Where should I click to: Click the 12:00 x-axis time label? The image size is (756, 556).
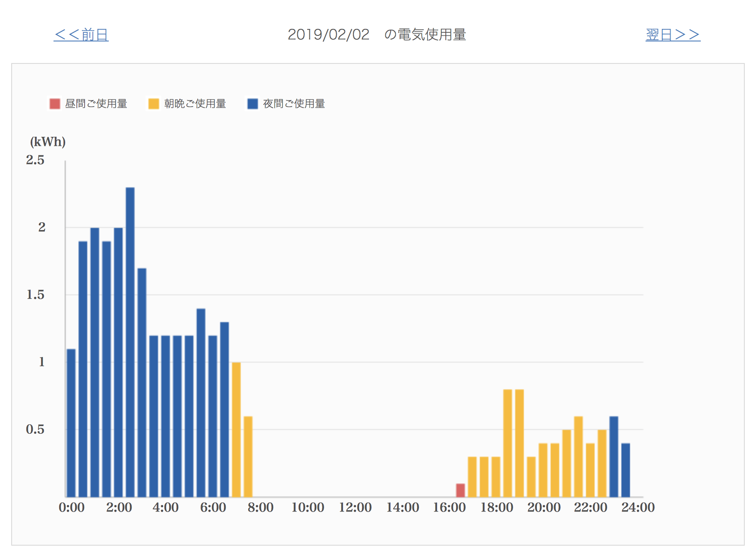355,508
